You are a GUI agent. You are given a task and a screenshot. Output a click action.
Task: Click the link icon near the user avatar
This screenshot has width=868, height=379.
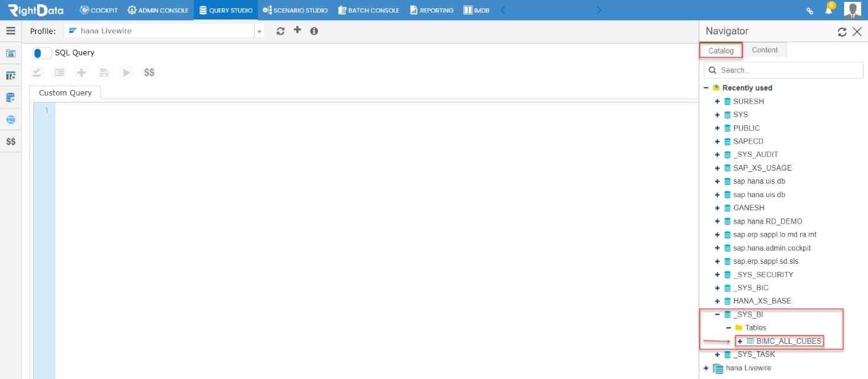[810, 10]
